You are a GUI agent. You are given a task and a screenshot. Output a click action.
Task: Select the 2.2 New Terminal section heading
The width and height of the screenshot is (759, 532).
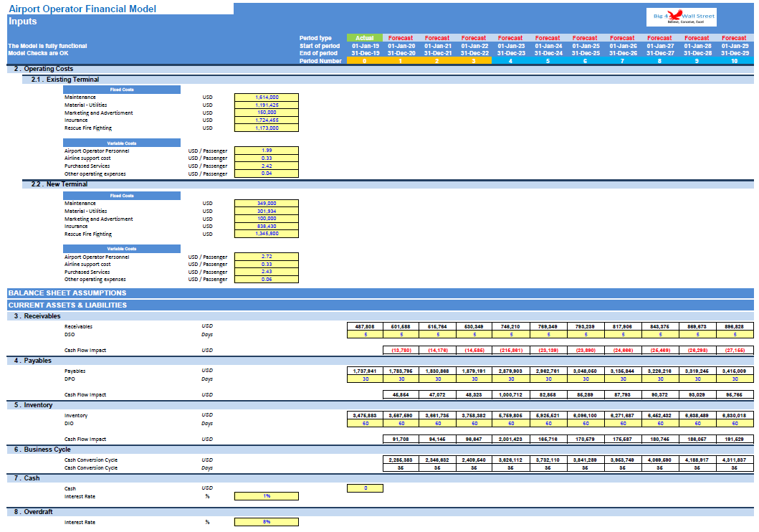[59, 184]
